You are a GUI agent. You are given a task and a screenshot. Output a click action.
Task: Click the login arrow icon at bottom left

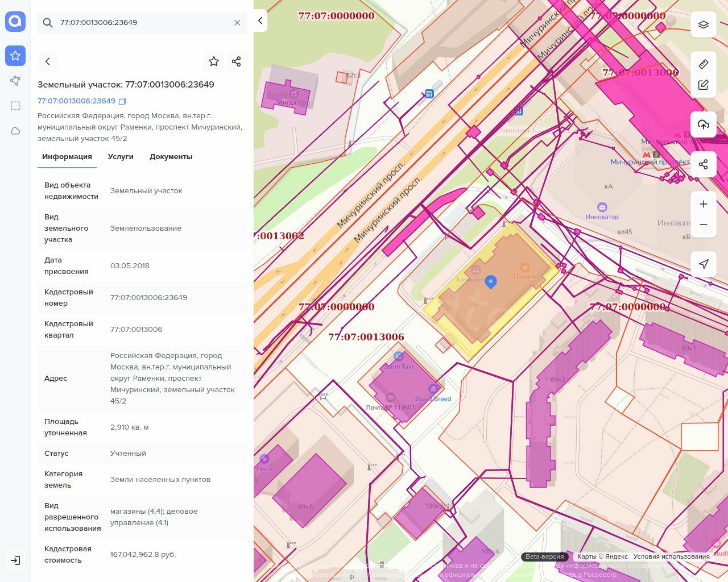click(x=15, y=560)
